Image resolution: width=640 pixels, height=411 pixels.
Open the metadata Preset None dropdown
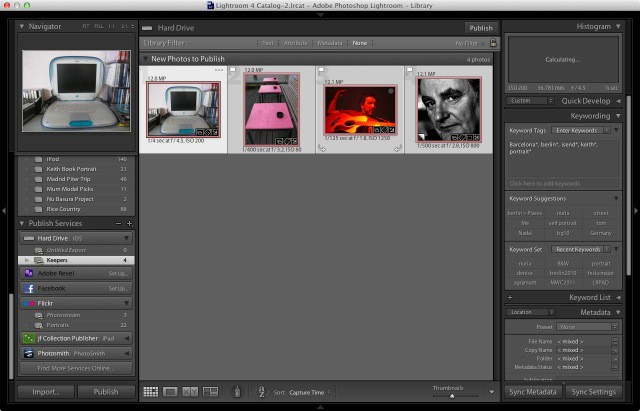(588, 327)
